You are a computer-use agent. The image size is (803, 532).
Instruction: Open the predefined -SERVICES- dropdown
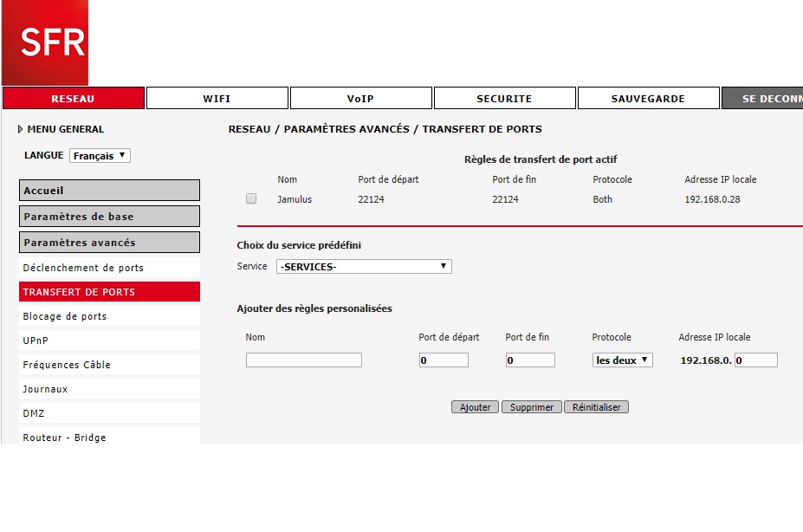[364, 267]
